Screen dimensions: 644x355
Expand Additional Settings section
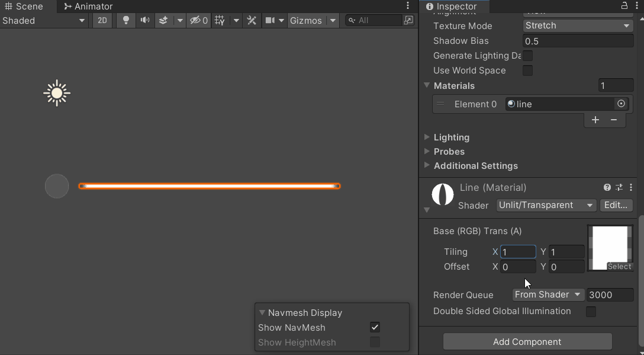(x=427, y=165)
